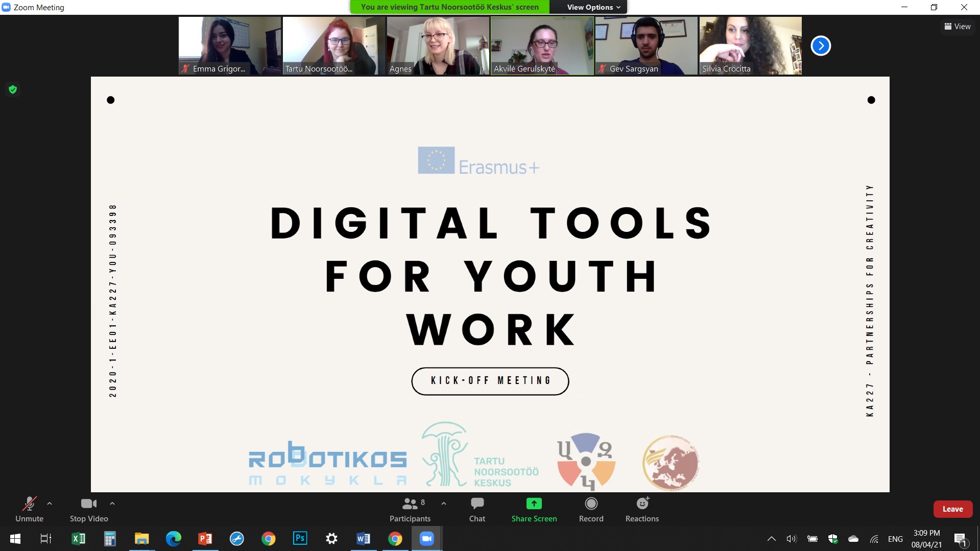This screenshot has height=551, width=980.
Task: Open video options arrow next to Stop Video
Action: pyautogui.click(x=112, y=504)
